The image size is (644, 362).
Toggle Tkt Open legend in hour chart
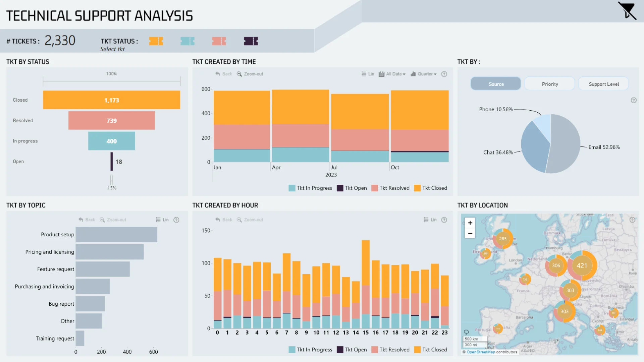[x=352, y=350]
